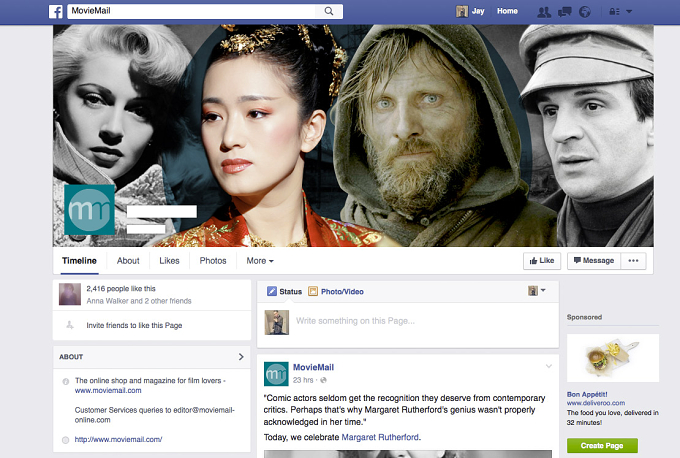Screen dimensions: 680x458
Task: Open the post options chevron
Action: click(x=549, y=366)
